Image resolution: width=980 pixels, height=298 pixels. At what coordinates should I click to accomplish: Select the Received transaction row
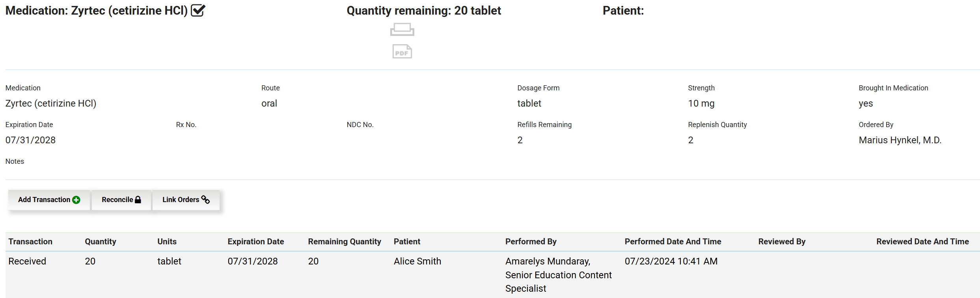[27, 261]
